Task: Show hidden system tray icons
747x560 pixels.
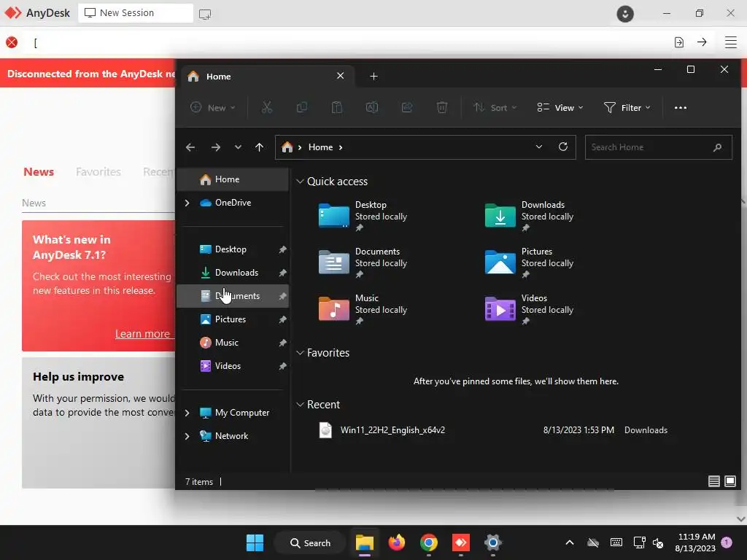Action: click(x=569, y=542)
